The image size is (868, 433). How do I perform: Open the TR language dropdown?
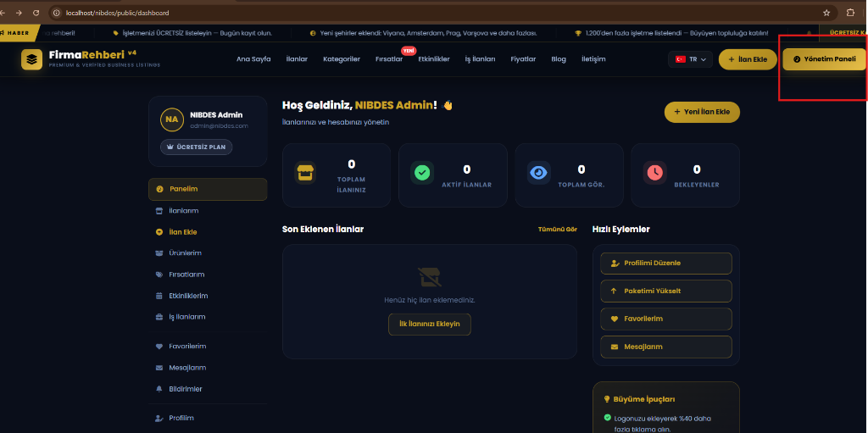pos(690,59)
